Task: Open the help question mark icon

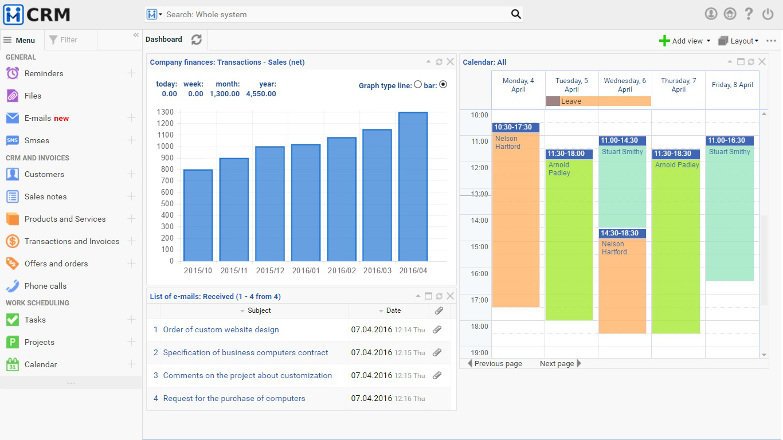Action: [749, 14]
